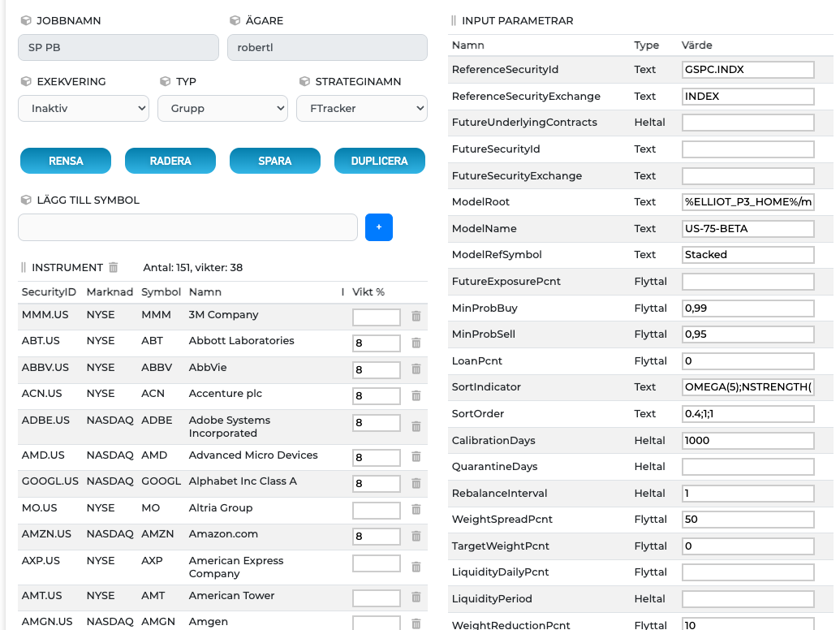The width and height of the screenshot is (840, 630).
Task: Edit weight field for Altria Group
Action: 376,510
